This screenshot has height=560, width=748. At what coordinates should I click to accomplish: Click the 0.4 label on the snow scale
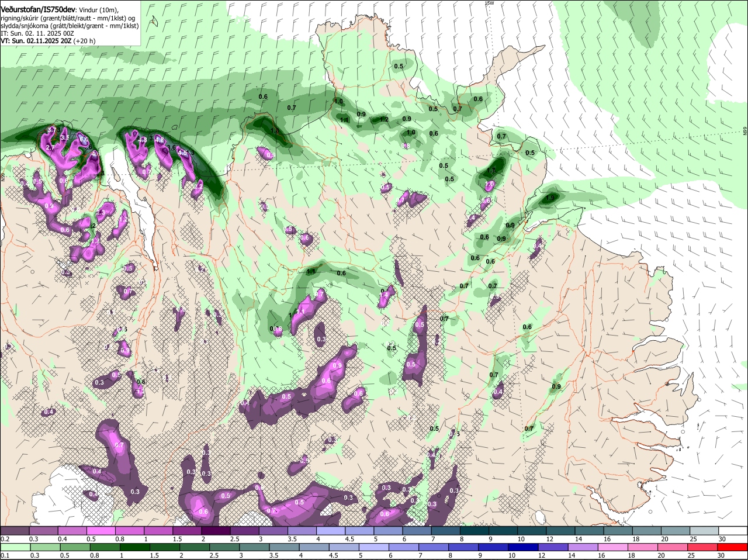pyautogui.click(x=63, y=539)
